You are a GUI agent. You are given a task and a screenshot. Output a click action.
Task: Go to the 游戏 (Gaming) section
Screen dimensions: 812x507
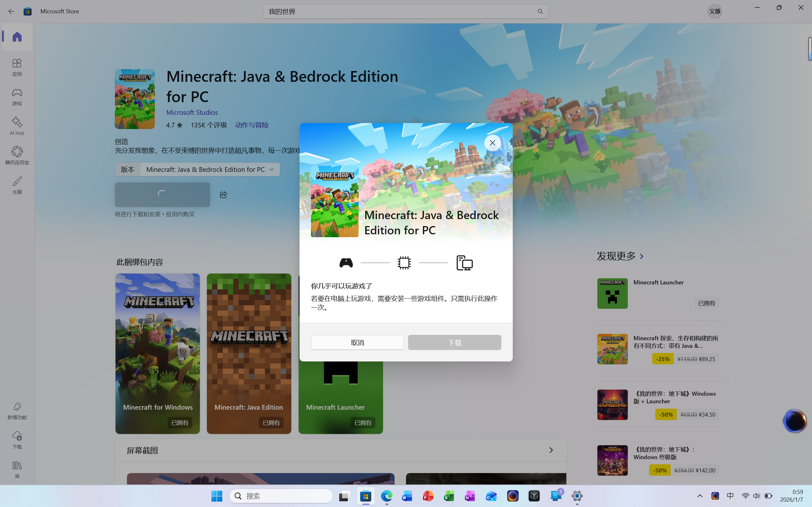(17, 96)
